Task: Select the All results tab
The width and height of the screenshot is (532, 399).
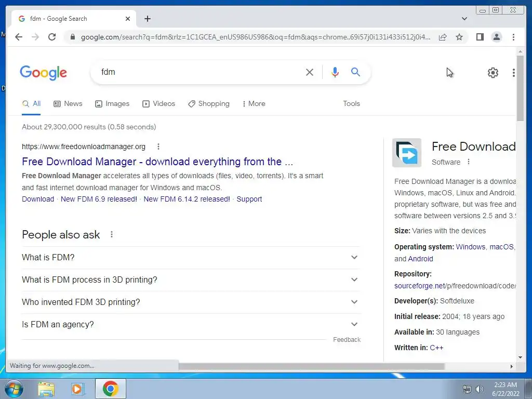Action: click(x=31, y=104)
